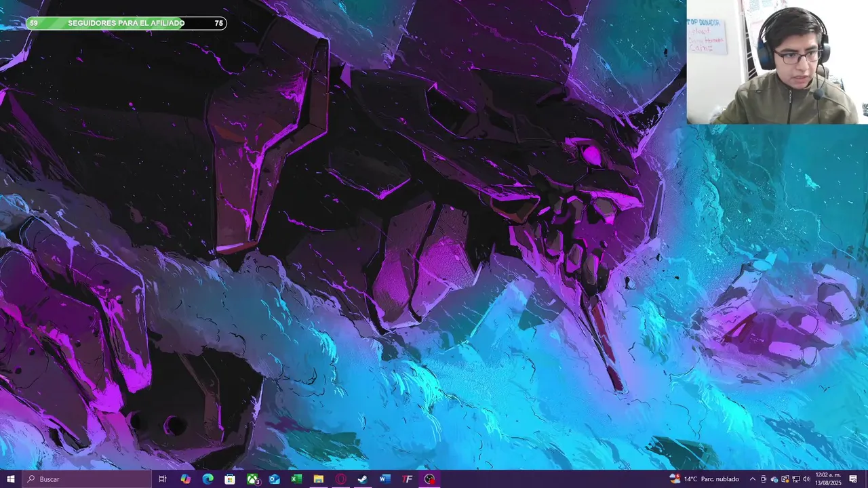Open the TF app on taskbar
The width and height of the screenshot is (868, 488).
(x=408, y=479)
